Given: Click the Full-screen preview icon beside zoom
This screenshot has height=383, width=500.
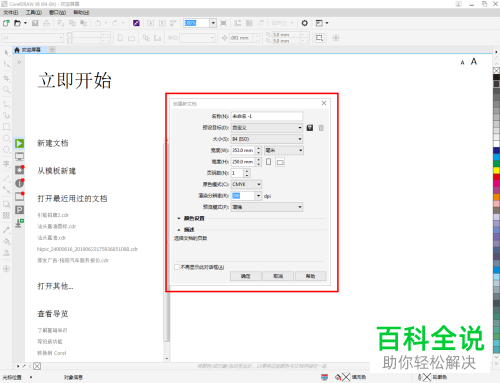Looking at the screenshot, I should click(223, 23).
